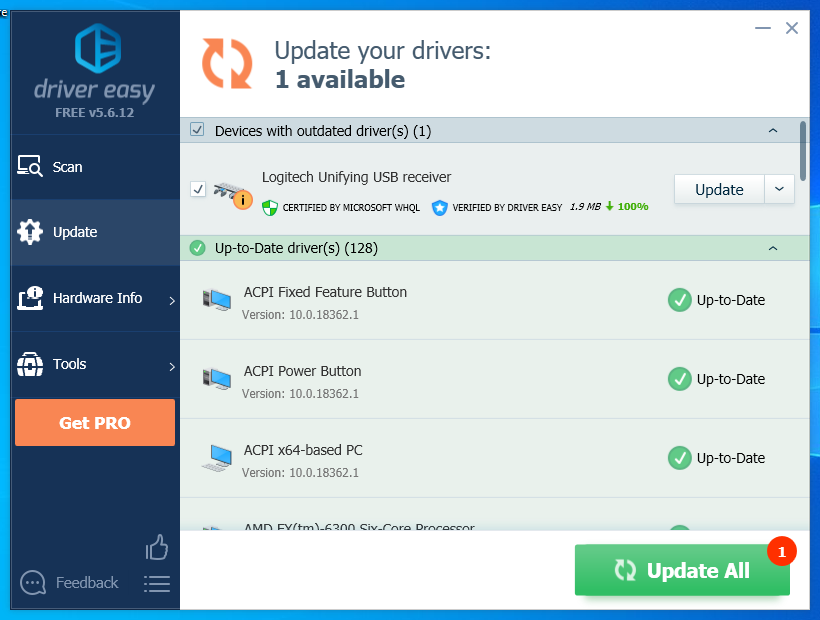Close the Driver Easy window
Viewport: 820px width, 620px height.
coord(792,28)
